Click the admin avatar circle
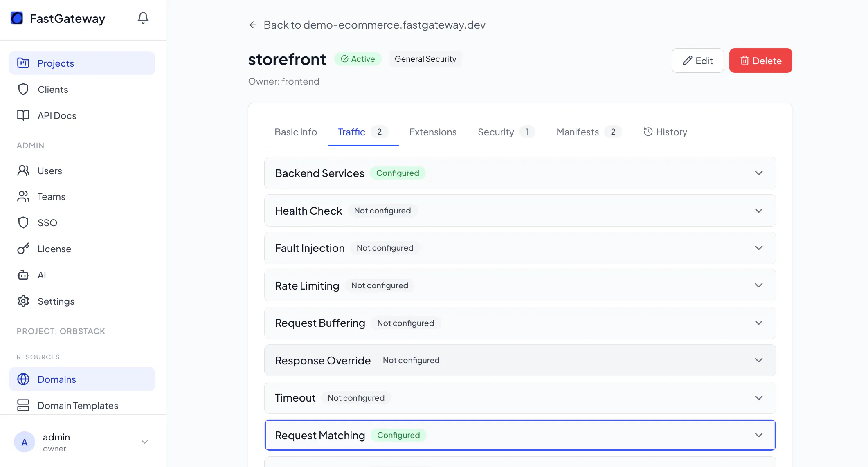Viewport: 868px width, 467px height. tap(25, 442)
